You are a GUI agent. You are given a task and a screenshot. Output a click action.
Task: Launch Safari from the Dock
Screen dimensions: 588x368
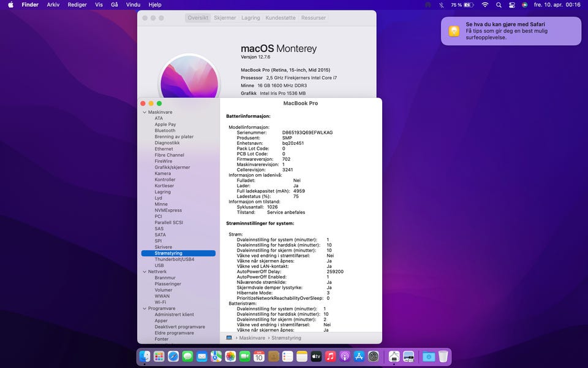click(173, 356)
